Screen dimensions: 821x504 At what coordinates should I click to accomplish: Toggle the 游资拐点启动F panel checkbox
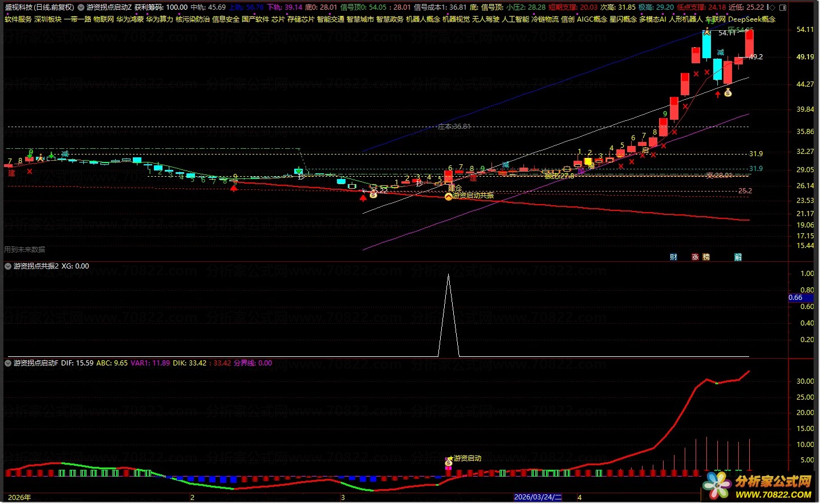8,363
